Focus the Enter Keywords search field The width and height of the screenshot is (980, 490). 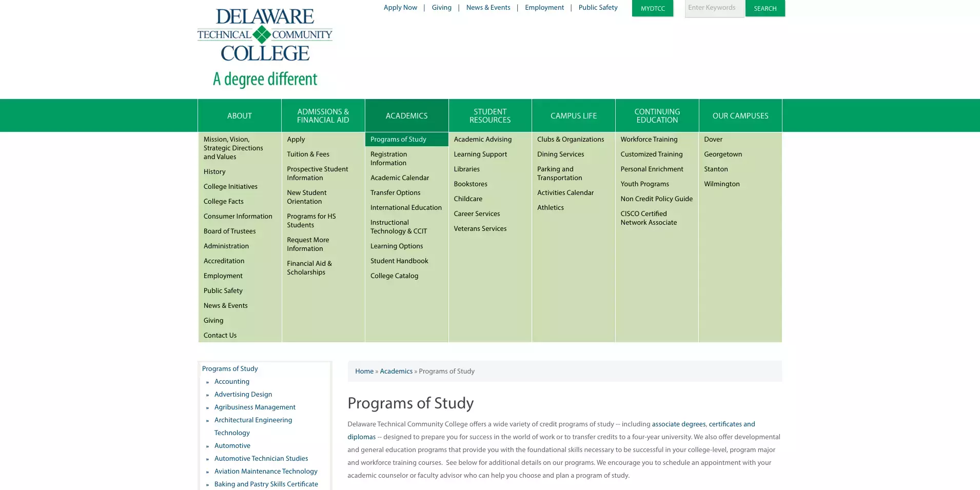click(x=714, y=8)
